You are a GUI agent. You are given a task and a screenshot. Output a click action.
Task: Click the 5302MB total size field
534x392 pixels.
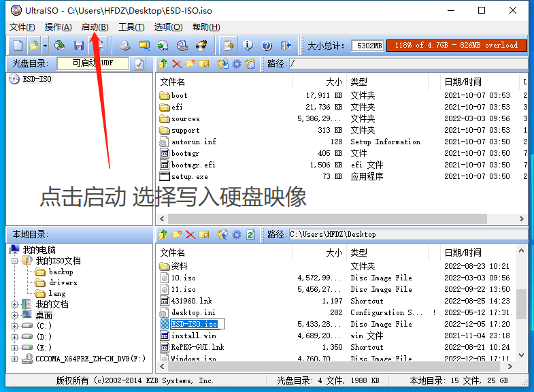tap(367, 46)
